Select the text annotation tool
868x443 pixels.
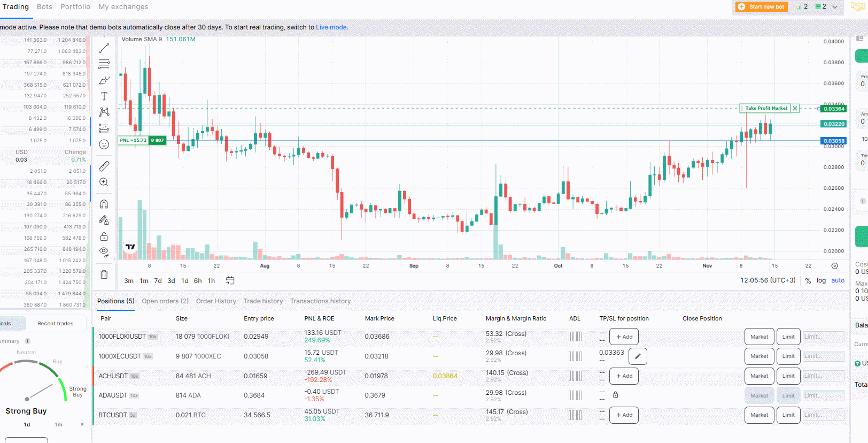pyautogui.click(x=104, y=96)
